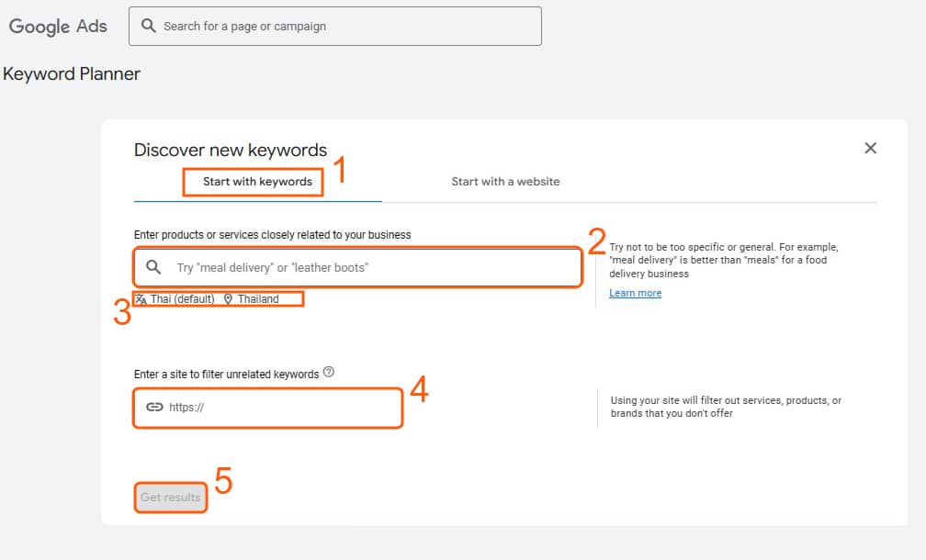Screen dimensions: 926x560
Task: Click the magnifier icon in top search bar
Action: [x=148, y=27]
